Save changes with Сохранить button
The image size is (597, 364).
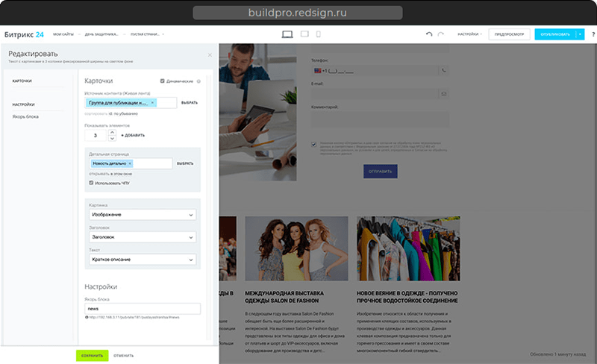(x=92, y=355)
